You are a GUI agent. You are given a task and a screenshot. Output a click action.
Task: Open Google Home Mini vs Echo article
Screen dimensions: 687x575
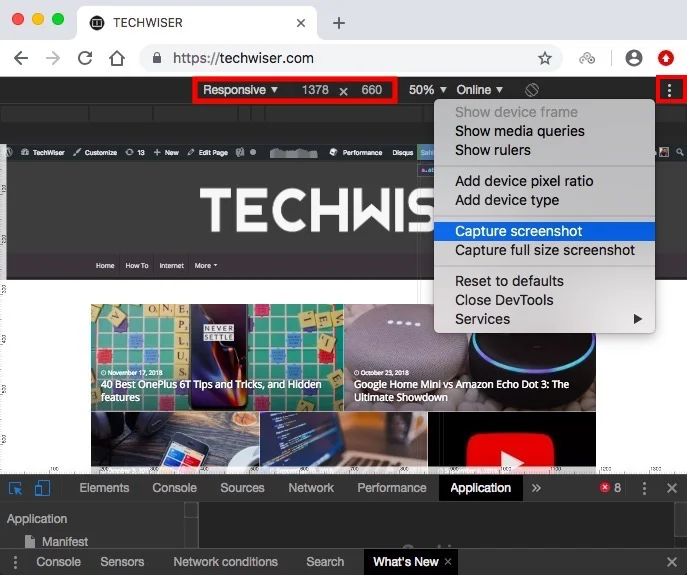coord(470,358)
